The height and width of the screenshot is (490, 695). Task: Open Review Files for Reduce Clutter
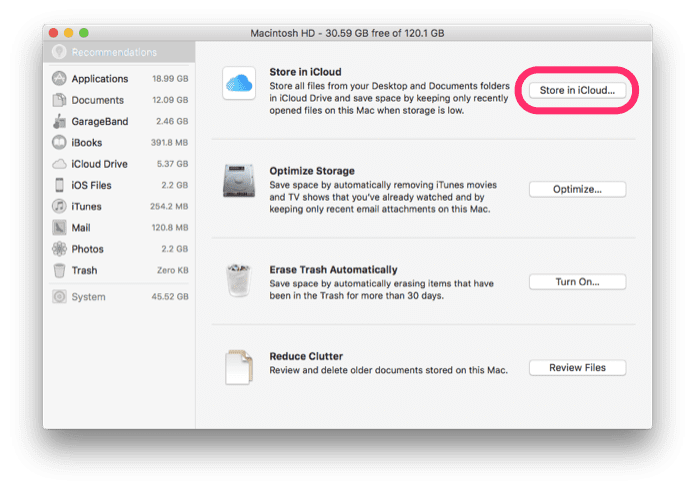(x=578, y=368)
